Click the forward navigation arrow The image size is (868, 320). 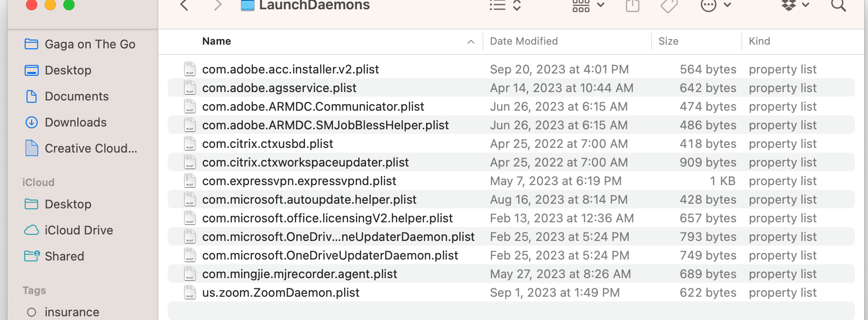pos(217,6)
